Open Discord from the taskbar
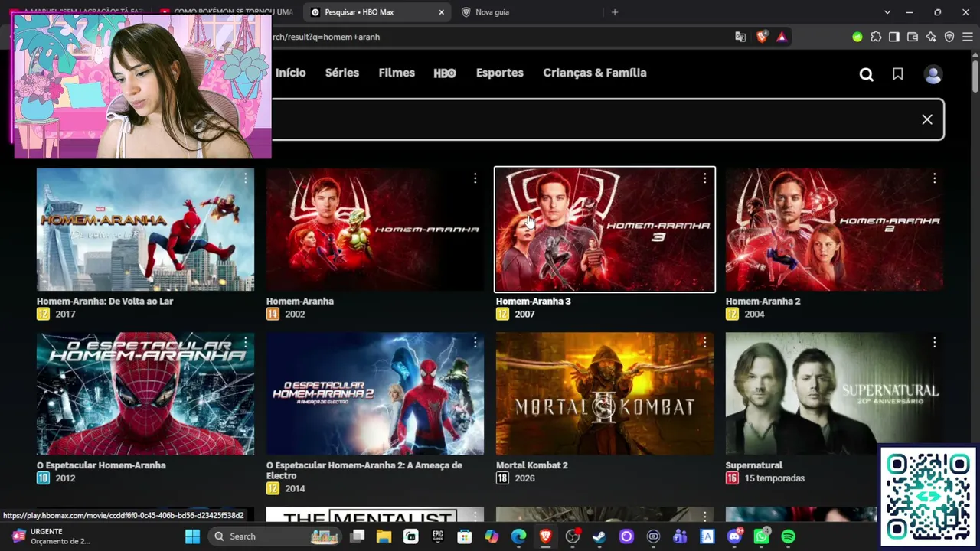This screenshot has width=980, height=551. (734, 536)
